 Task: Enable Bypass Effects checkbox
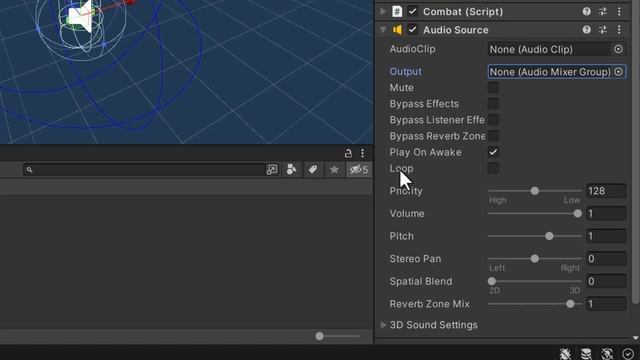[493, 104]
